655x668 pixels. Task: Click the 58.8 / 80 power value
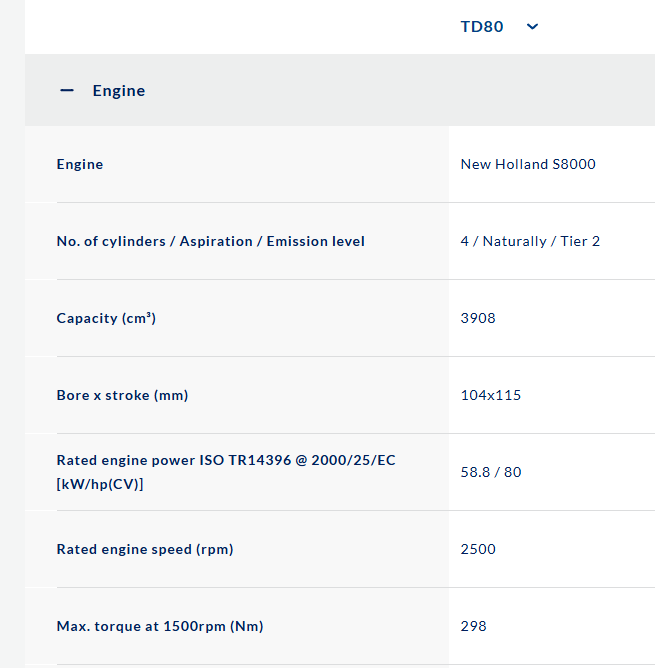click(x=491, y=472)
